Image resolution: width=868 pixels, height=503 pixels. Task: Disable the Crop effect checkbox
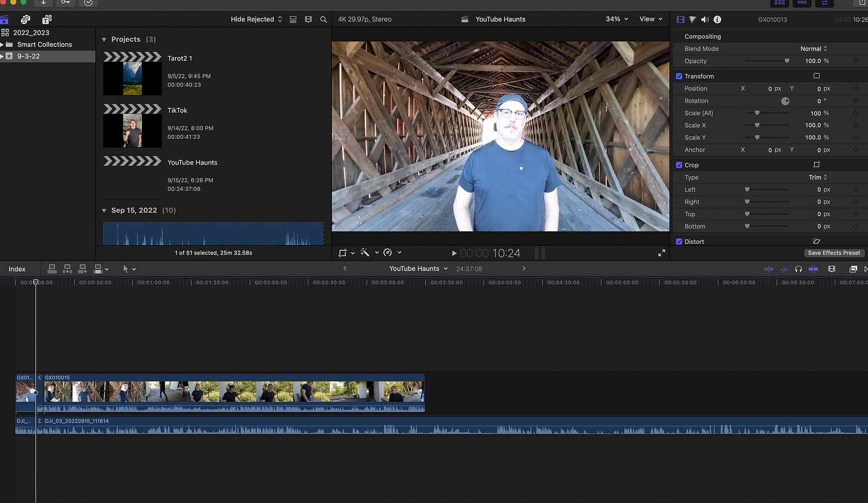pyautogui.click(x=679, y=165)
